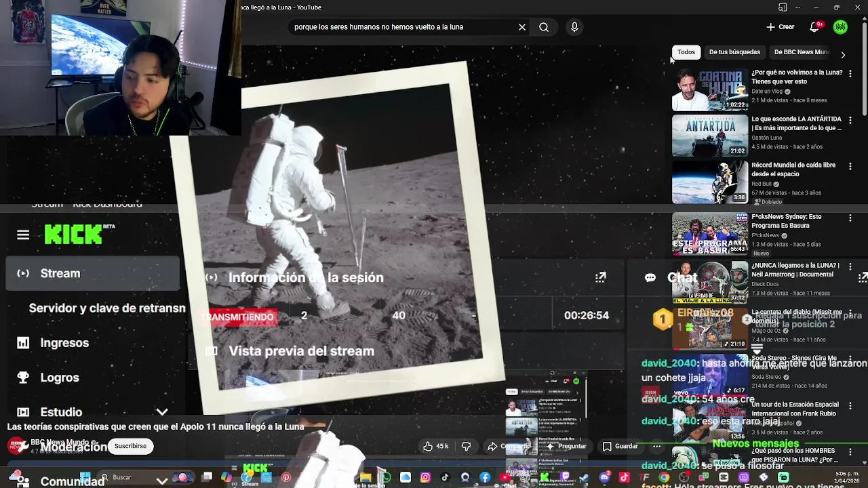The image size is (868, 488).
Task: Open the Cortina de Humo video thumbnail
Action: [709, 89]
